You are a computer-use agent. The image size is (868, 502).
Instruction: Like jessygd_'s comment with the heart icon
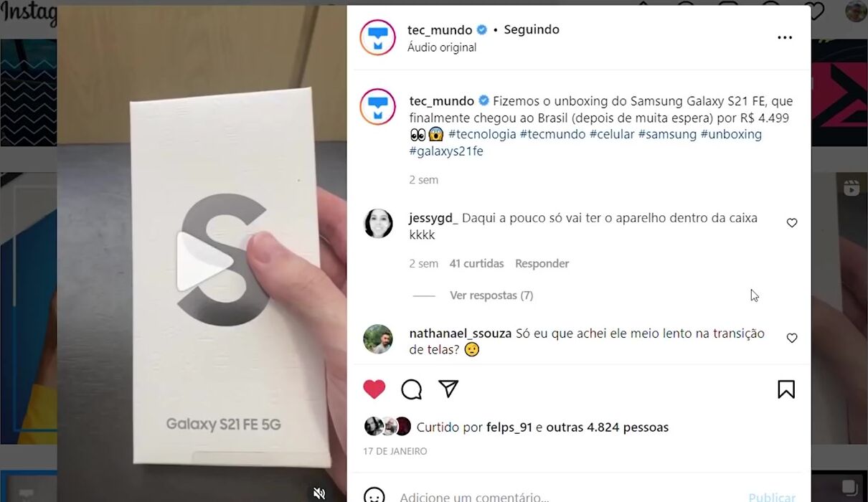click(x=792, y=223)
